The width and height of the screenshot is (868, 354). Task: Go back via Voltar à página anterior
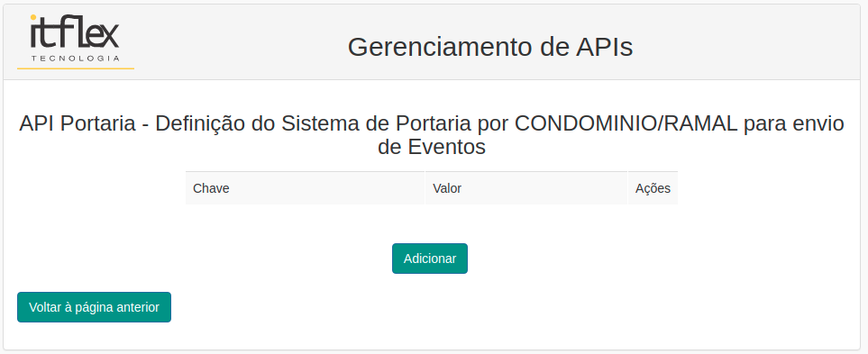pyautogui.click(x=94, y=307)
